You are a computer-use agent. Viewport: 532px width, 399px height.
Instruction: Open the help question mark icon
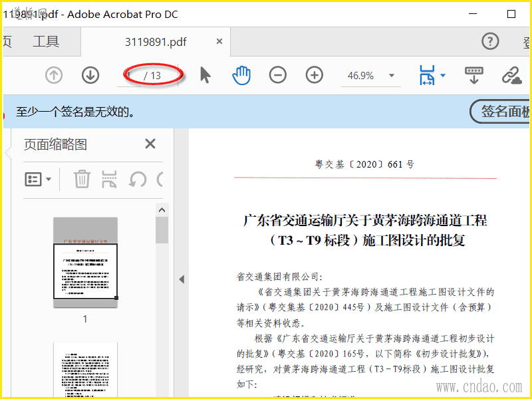(490, 41)
